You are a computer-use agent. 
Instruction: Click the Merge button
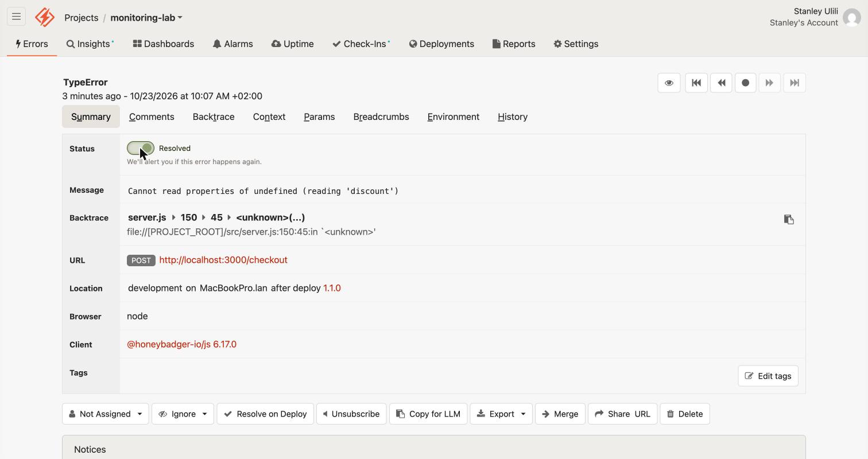coord(560,414)
